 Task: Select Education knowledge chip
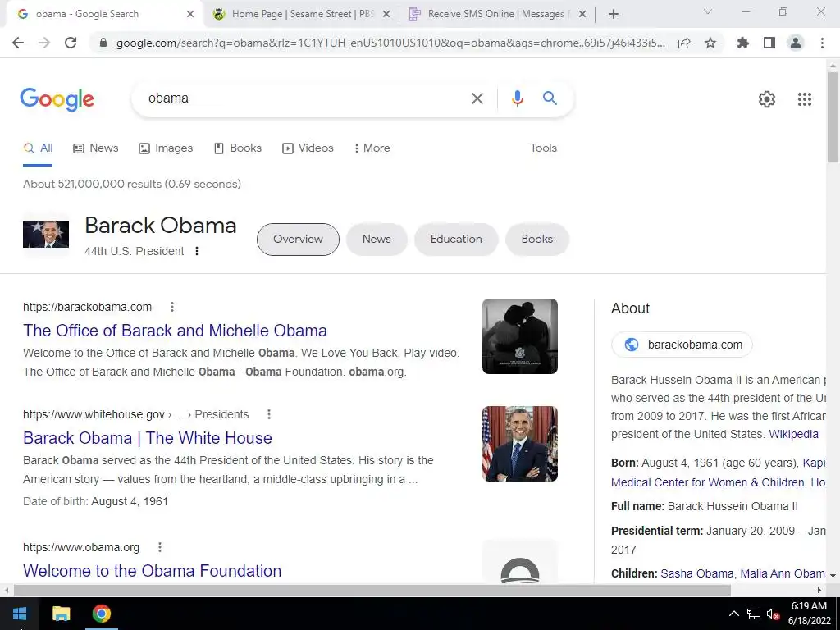tap(456, 240)
